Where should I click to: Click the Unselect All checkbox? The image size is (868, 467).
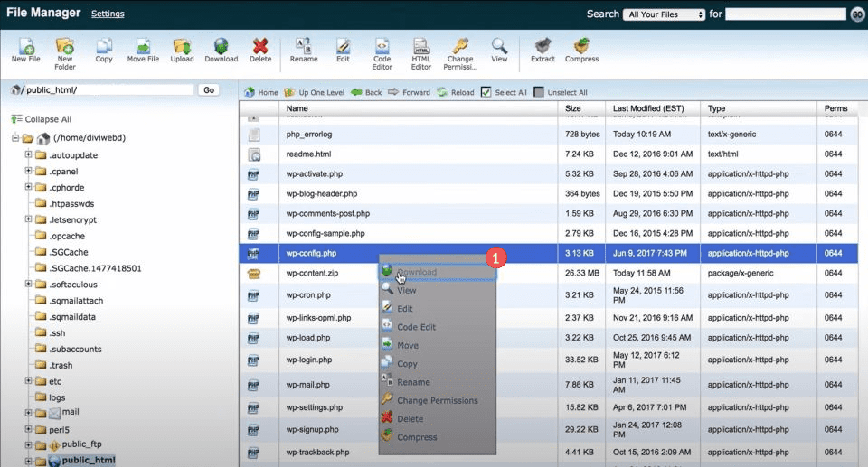[539, 92]
